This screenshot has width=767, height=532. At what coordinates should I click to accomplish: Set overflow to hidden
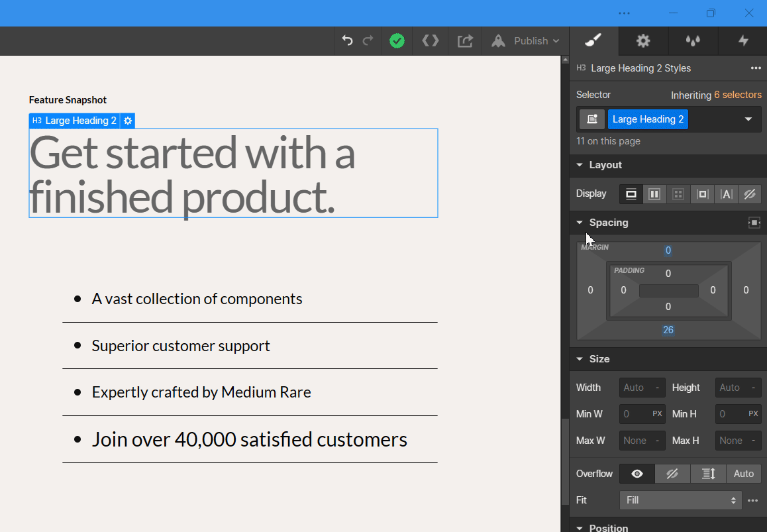coord(672,474)
